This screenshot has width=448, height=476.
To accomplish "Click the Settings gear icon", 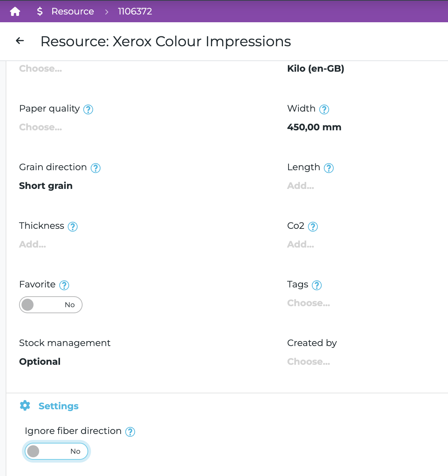I will click(x=25, y=406).
